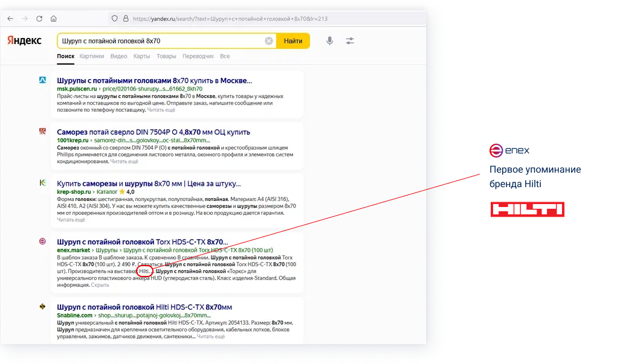Go back with the browser back arrow
The width and height of the screenshot is (643, 364).
[10, 19]
